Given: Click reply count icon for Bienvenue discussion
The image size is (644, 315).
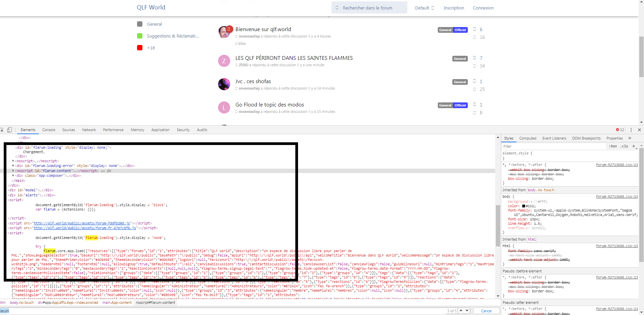Looking at the screenshot, I should pyautogui.click(x=475, y=29).
